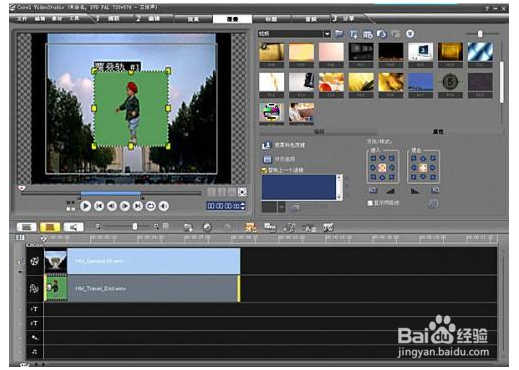Open the batch convert tool
This screenshot has width=519, height=370.
pyautogui.click(x=270, y=227)
